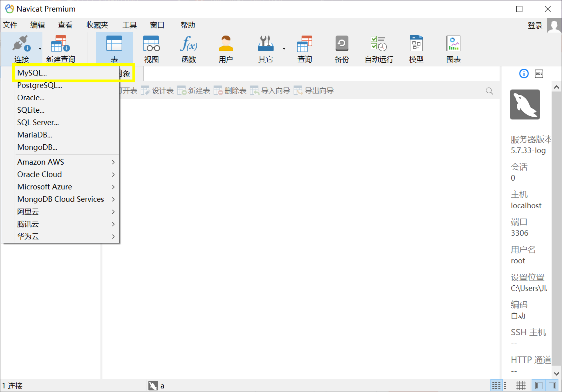Open the Query (查询) toolbar icon
Screen dimensions: 562x392
pyautogui.click(x=305, y=44)
